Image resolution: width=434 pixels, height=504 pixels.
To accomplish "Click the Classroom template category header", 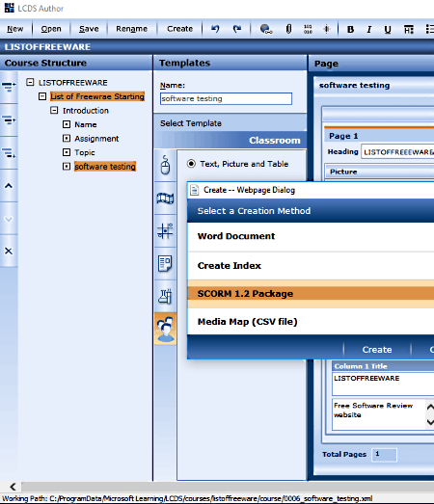I will coord(230,141).
